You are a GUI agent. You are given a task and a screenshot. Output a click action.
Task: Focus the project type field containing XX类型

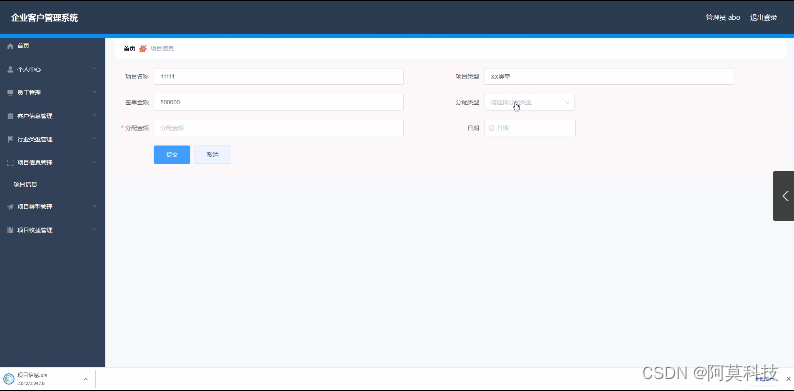pos(609,76)
